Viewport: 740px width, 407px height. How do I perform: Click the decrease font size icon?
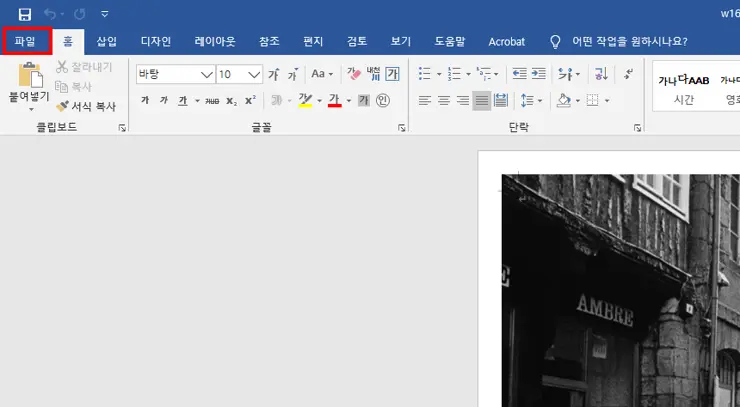294,74
